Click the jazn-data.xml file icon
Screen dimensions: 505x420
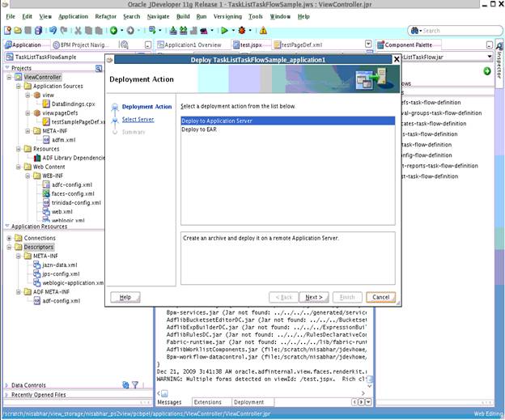(37, 265)
